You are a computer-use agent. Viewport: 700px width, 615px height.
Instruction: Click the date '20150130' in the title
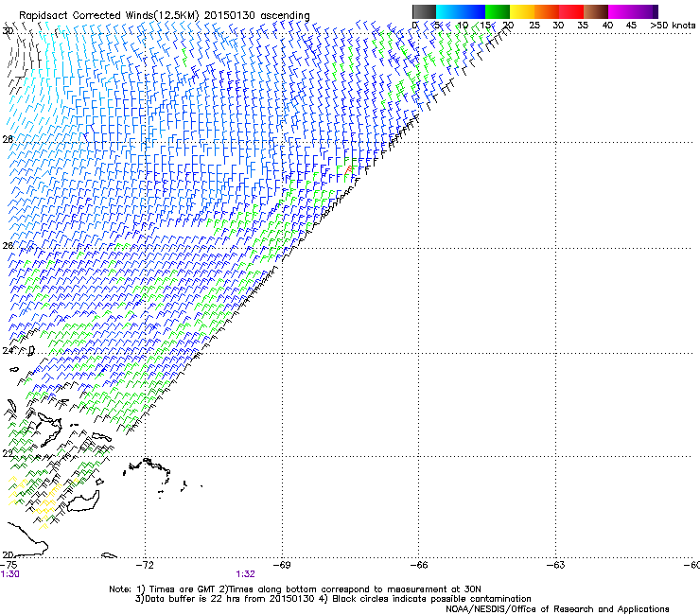230,15
